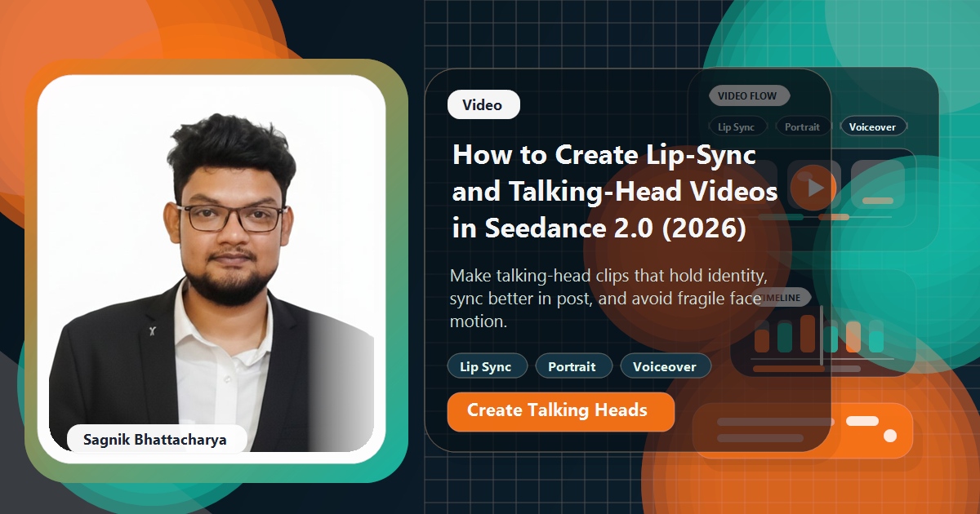
Task: Select the Voiceover tag below the description
Action: pyautogui.click(x=666, y=366)
